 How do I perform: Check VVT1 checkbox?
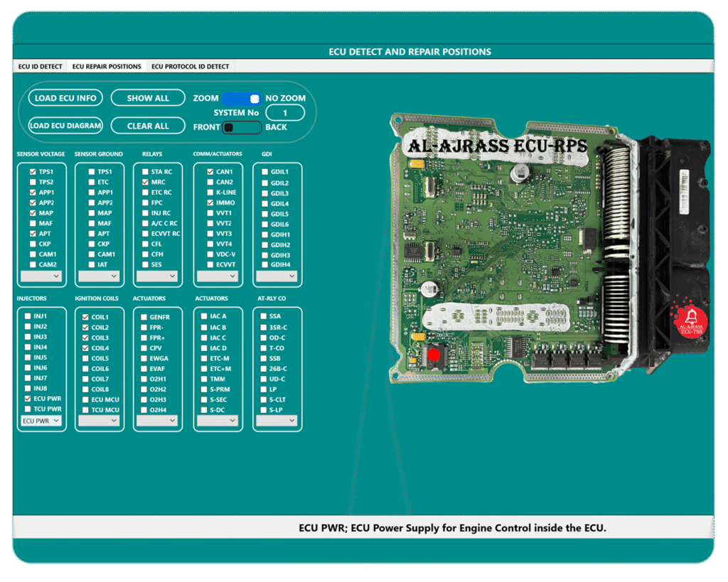point(210,213)
